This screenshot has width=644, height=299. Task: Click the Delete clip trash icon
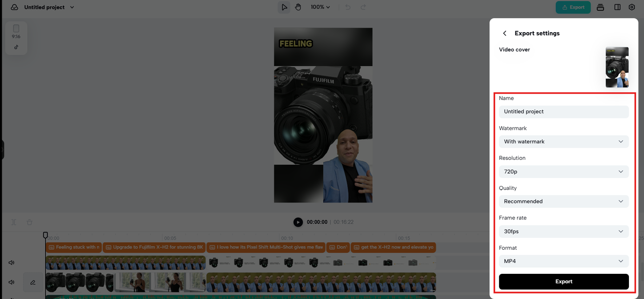pyautogui.click(x=29, y=222)
